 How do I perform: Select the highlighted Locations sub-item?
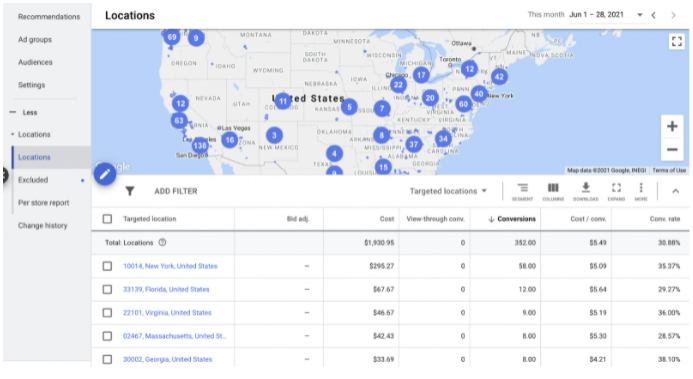[x=34, y=157]
